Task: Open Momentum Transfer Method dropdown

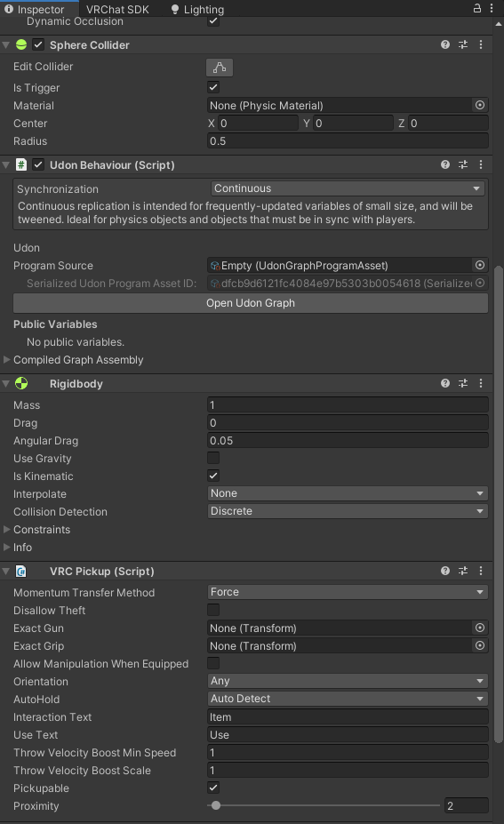Action: pyautogui.click(x=348, y=592)
